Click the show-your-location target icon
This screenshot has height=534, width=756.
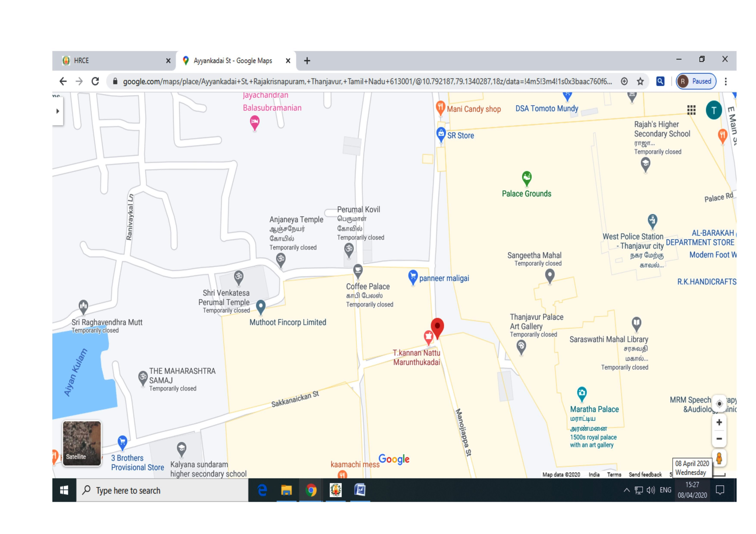pos(719,403)
